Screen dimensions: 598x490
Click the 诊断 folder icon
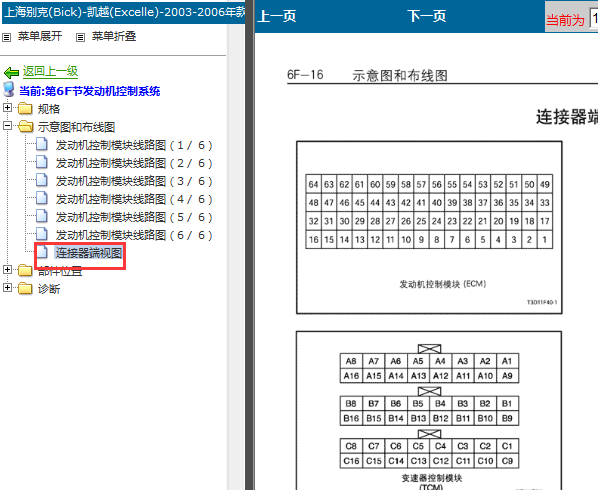point(25,289)
